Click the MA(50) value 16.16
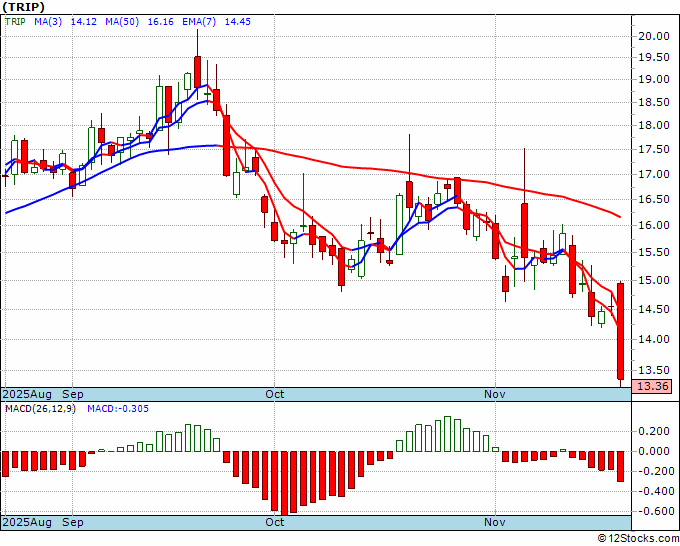Screen dimensions: 680x546 coord(160,21)
